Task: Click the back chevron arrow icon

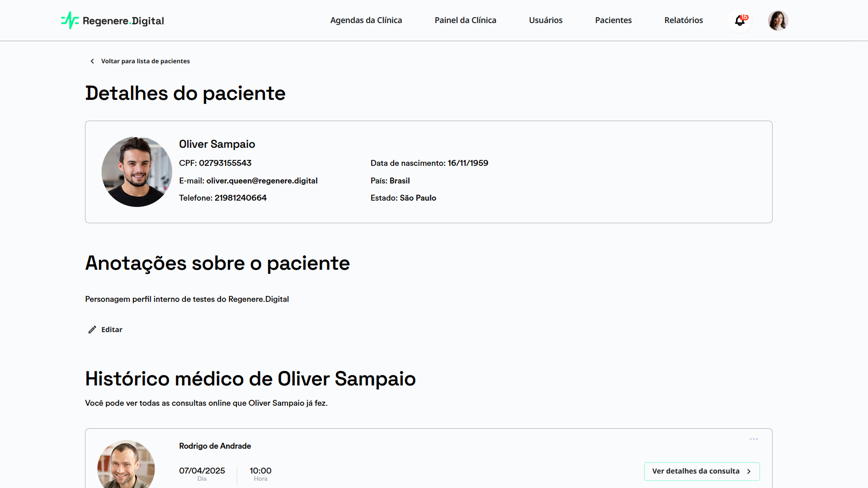Action: click(x=92, y=61)
